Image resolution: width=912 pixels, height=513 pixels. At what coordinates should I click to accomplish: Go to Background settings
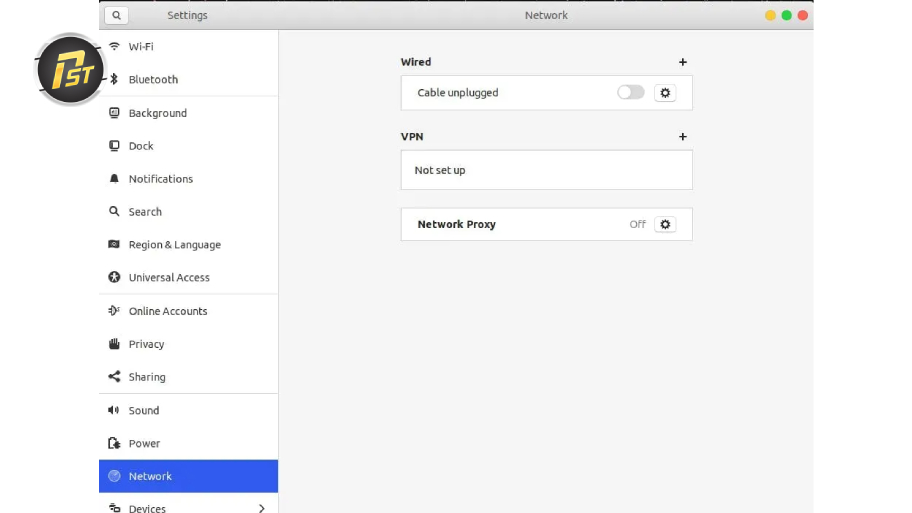(x=188, y=113)
